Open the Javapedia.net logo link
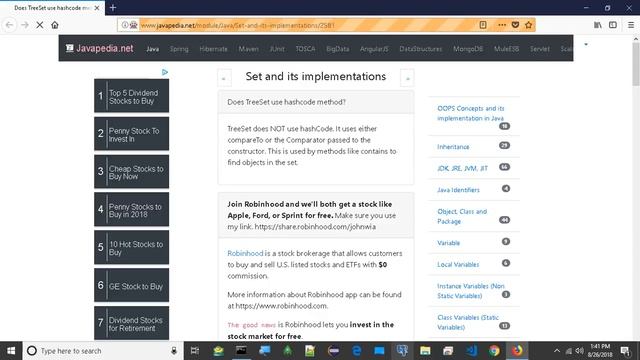 pos(100,48)
